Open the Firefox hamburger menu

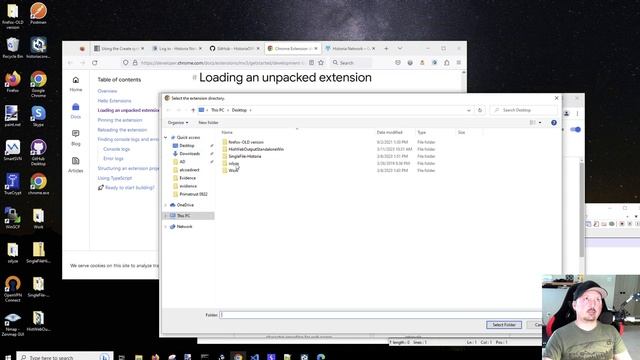point(459,63)
